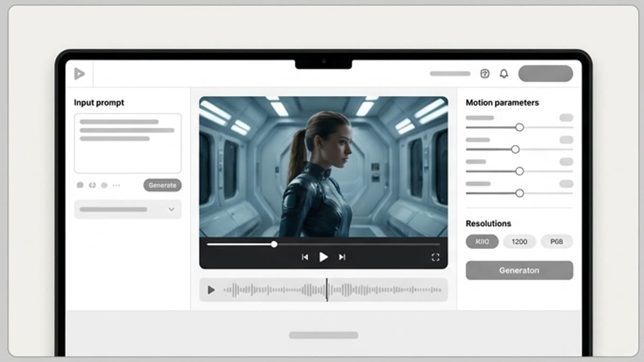This screenshot has width=644, height=362.
Task: Click the third motion parameter slider handle
Action: pos(519,171)
